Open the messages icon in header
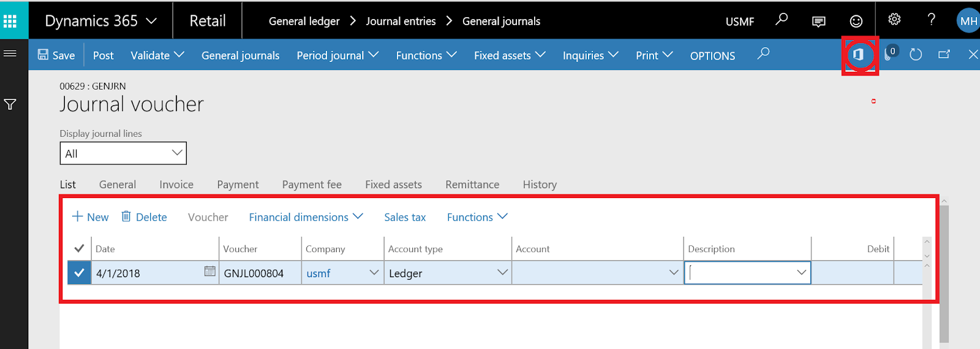Image resolution: width=980 pixels, height=349 pixels. point(818,21)
